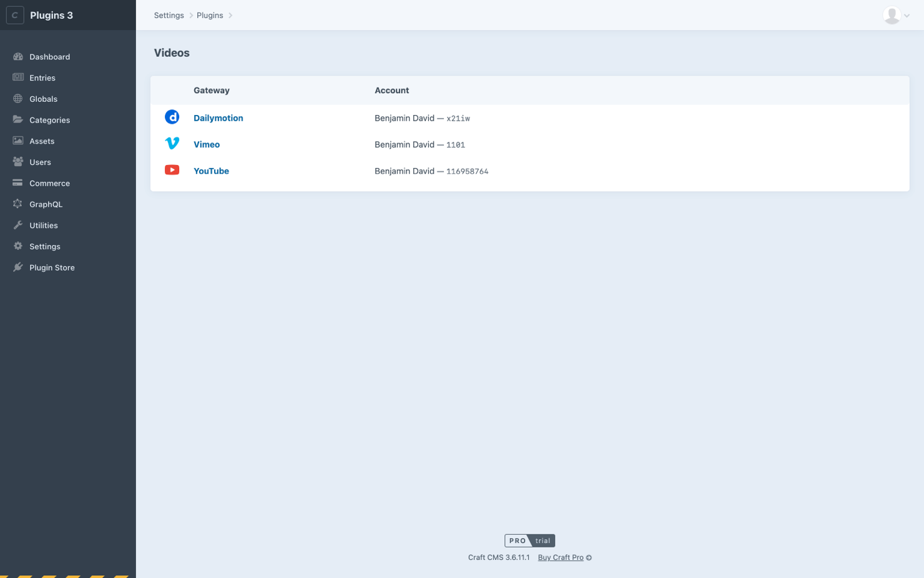This screenshot has width=924, height=578.
Task: Click the Categories folder icon
Action: point(18,120)
